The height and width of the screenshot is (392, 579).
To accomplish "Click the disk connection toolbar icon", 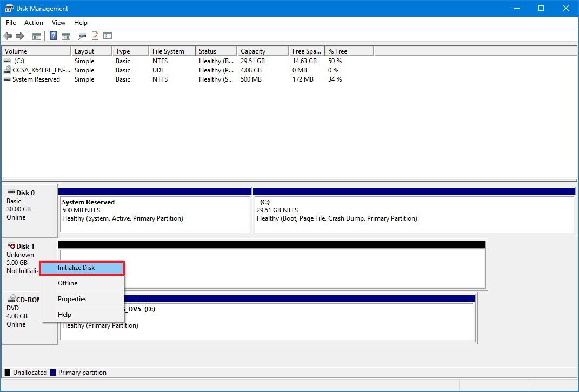I will 82,36.
